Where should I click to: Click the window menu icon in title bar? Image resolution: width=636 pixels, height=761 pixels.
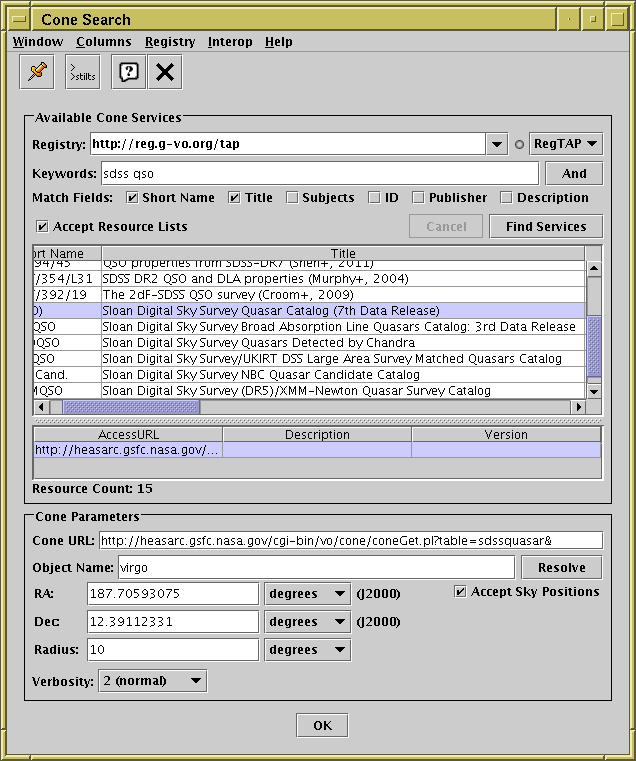(19, 19)
